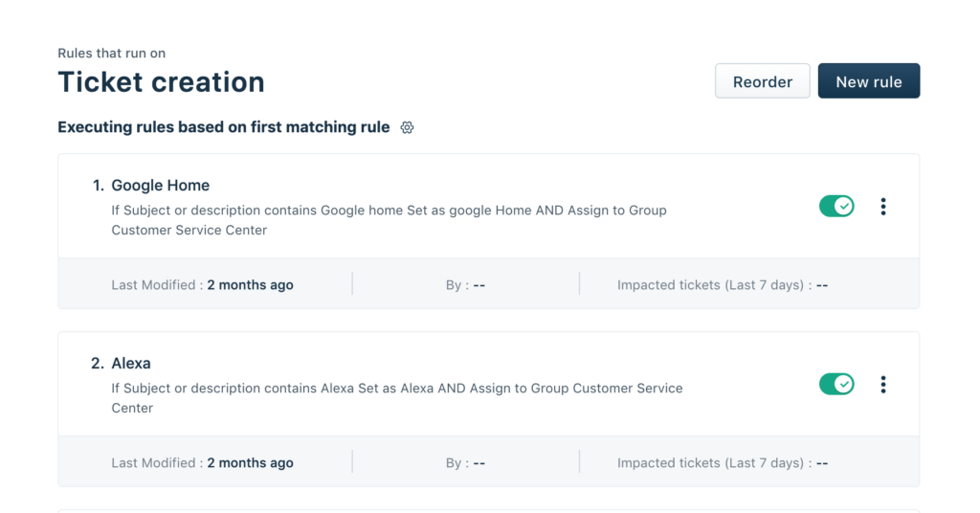Disable the Google Home rule toggle

[836, 206]
